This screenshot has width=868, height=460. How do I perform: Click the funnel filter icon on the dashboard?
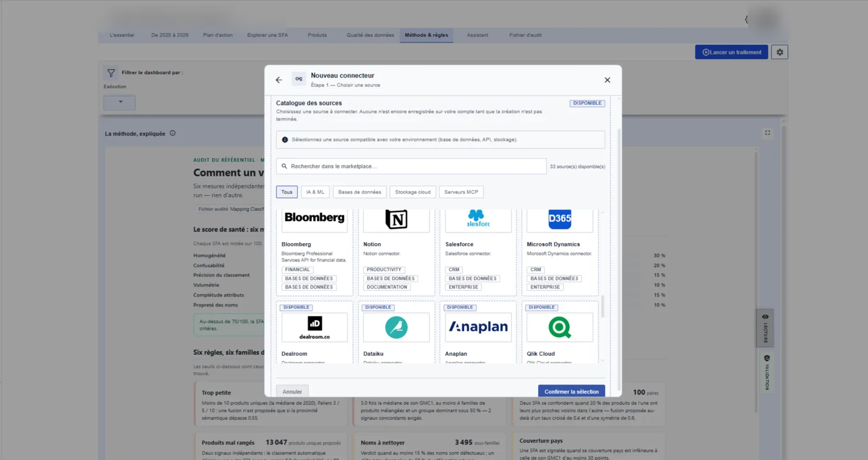tap(111, 73)
